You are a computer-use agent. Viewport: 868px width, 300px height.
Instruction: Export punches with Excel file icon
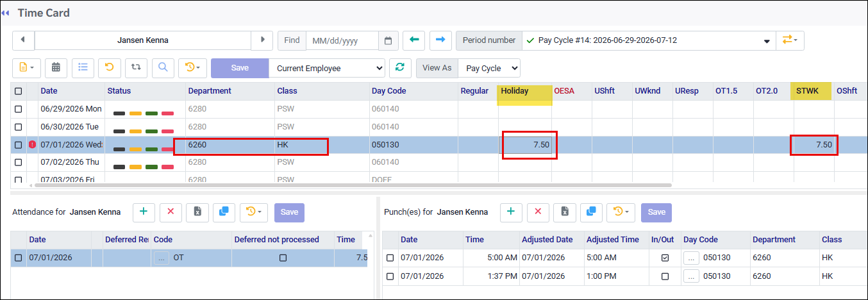click(564, 212)
